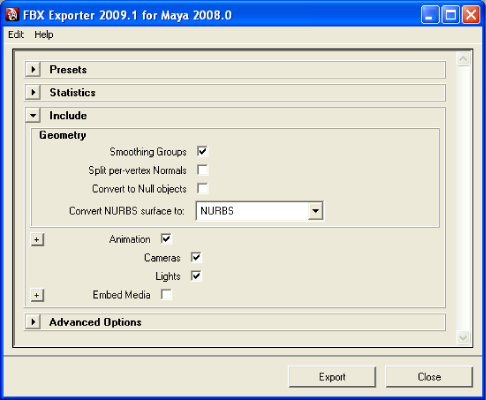Viewport: 486px width, 400px height.
Task: Toggle the Cameras checkbox
Action: 196,257
